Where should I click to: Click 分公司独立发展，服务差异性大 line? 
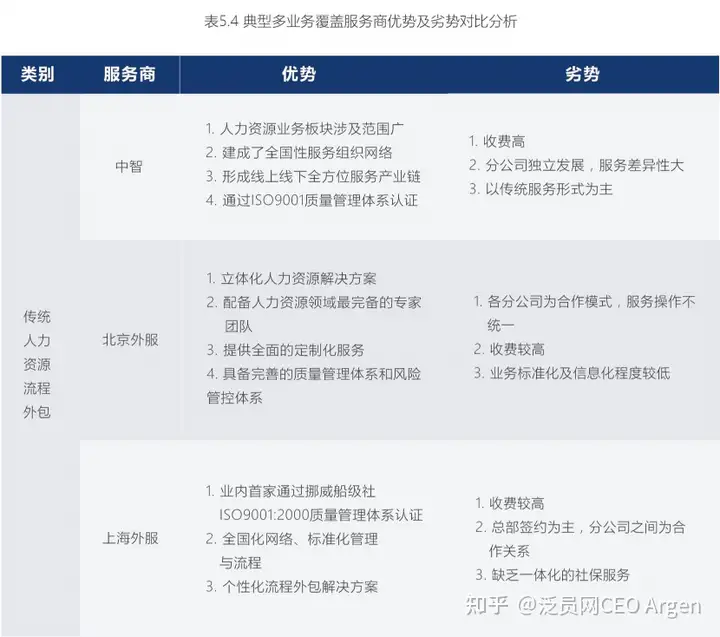pos(576,165)
